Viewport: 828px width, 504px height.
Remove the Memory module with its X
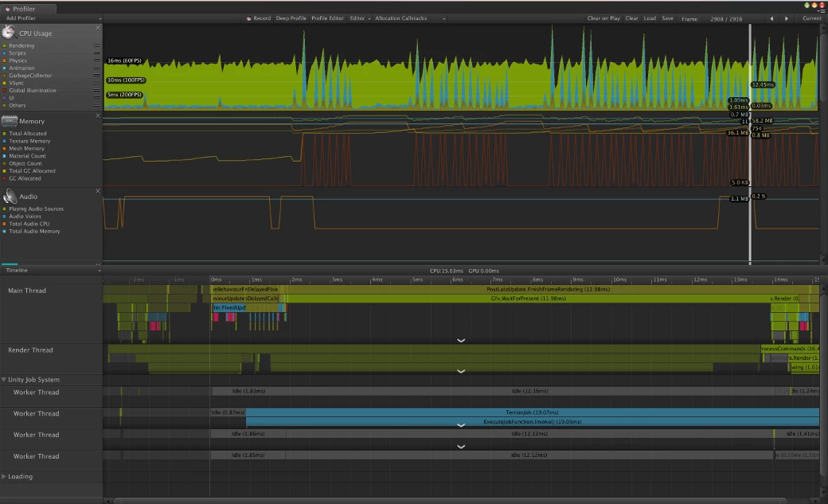98,116
